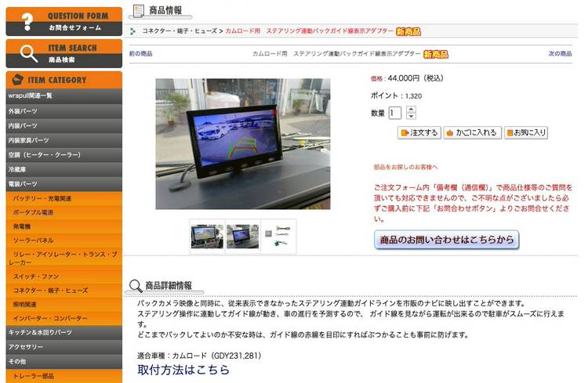This screenshot has height=383, width=588.
Task: Click the 注文する order button
Action: [x=419, y=132]
